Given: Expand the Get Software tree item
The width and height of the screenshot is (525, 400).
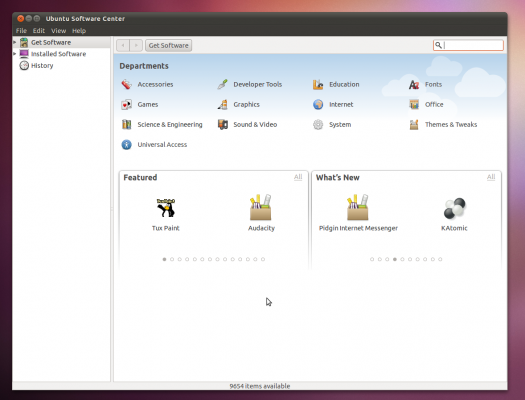Looking at the screenshot, I should 15,42.
